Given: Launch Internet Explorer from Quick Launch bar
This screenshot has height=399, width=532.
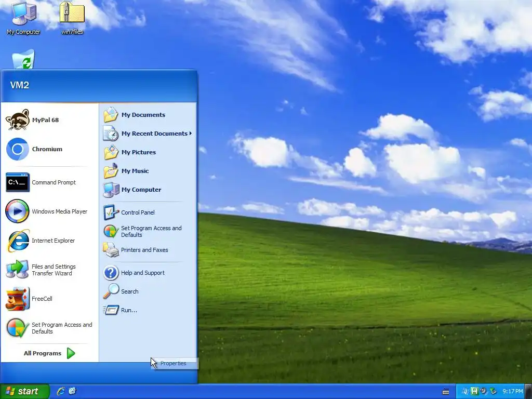Looking at the screenshot, I should (61, 391).
